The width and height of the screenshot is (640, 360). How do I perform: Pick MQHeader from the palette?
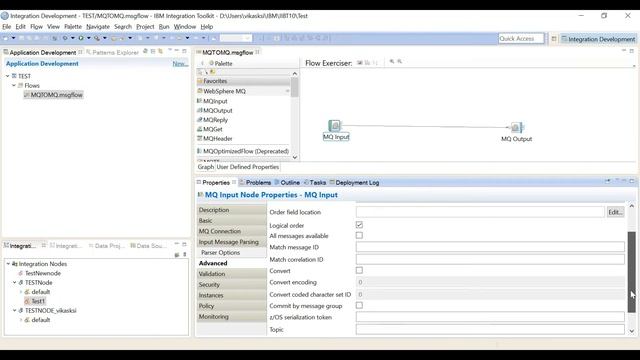click(x=218, y=138)
